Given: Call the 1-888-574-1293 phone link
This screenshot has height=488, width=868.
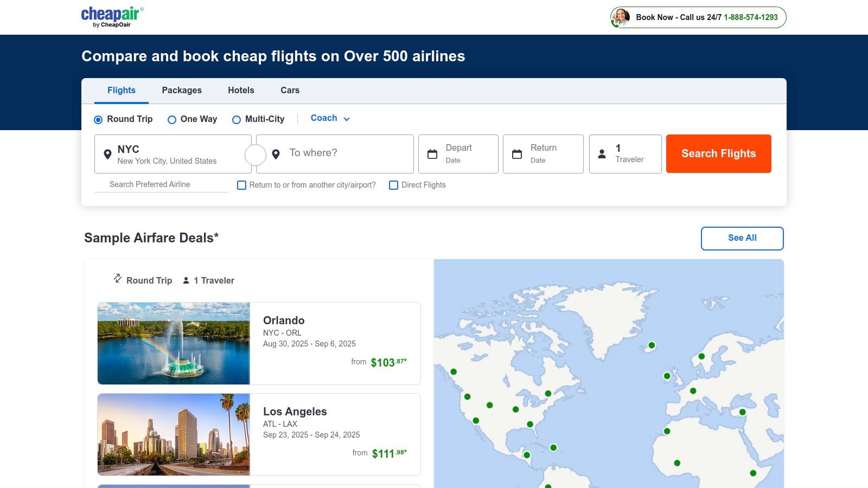Looking at the screenshot, I should point(751,17).
